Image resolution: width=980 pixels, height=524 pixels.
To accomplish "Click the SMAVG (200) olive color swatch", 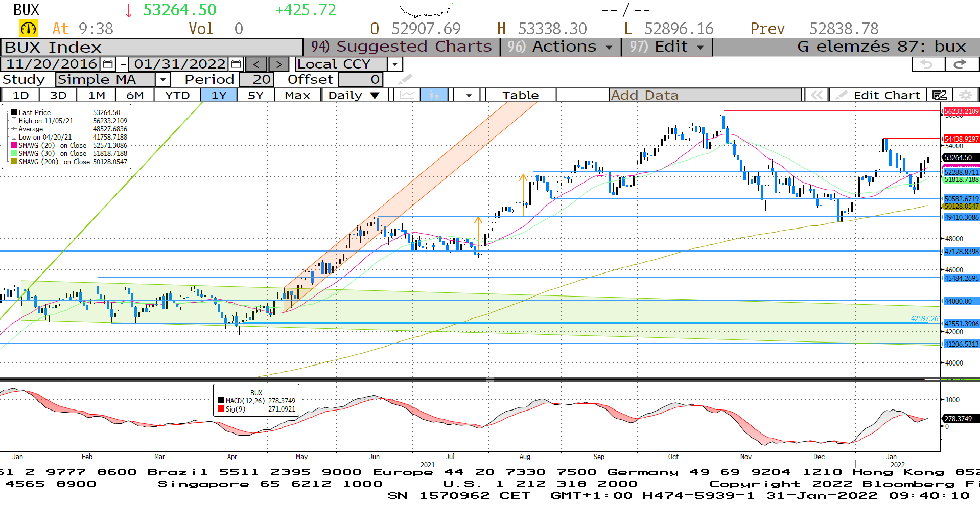I will (14, 162).
